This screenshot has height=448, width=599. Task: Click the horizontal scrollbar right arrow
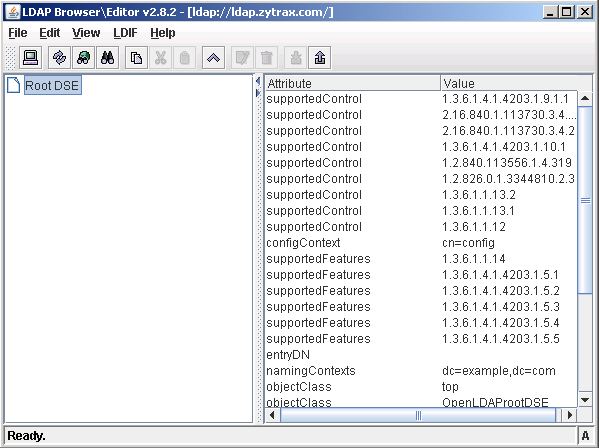point(570,415)
